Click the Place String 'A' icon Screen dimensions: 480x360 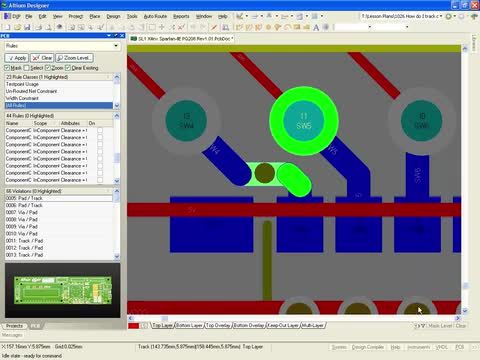(316, 27)
